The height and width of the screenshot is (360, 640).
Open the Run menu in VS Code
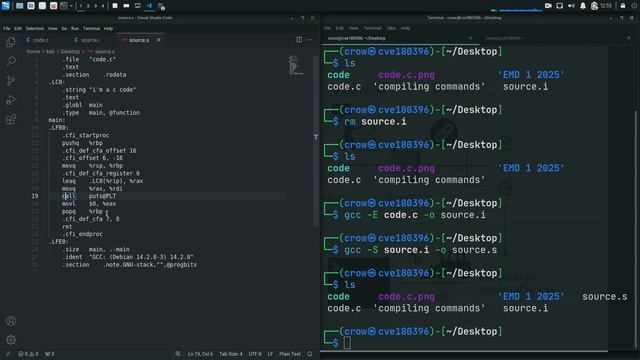point(75,29)
